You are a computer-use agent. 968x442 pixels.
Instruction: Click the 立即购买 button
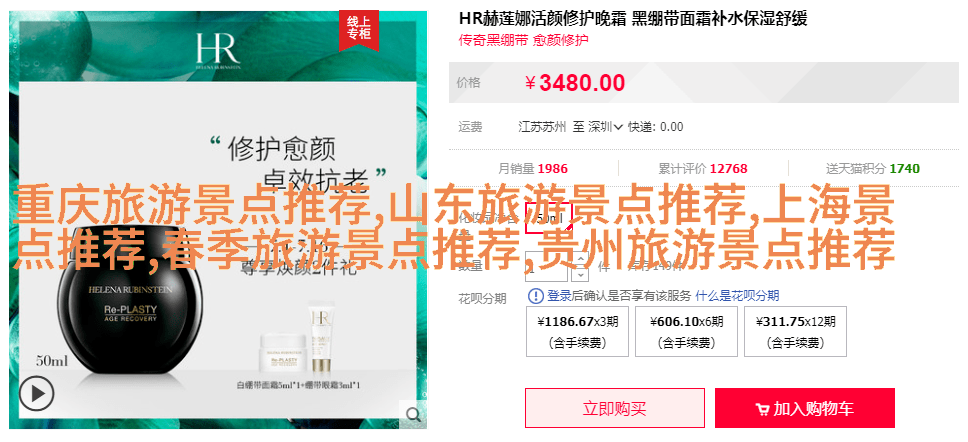[614, 408]
